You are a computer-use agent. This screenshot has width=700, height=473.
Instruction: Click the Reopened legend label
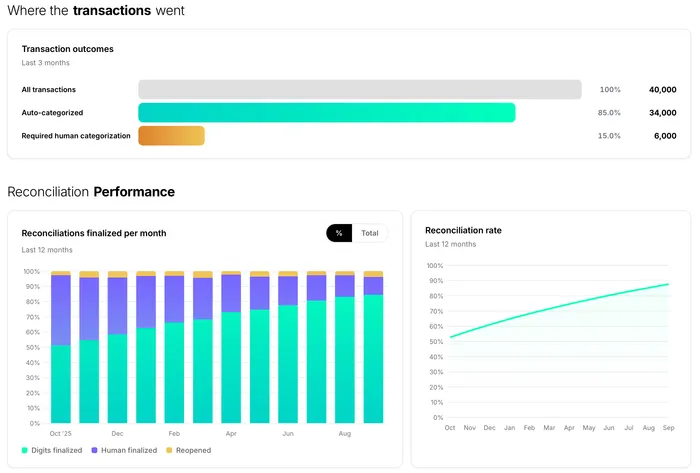point(193,450)
